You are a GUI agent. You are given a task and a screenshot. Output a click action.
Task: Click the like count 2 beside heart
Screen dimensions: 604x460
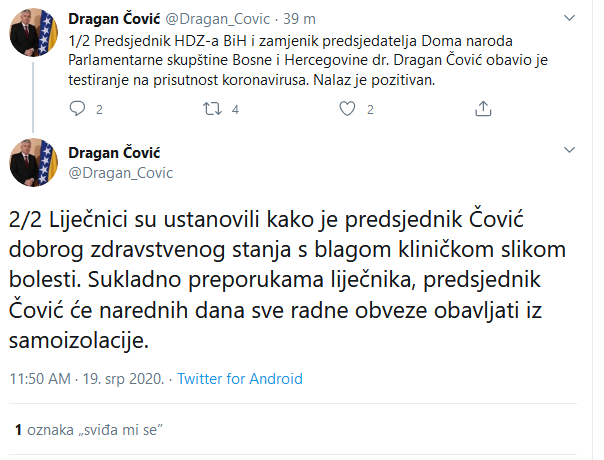point(370,110)
